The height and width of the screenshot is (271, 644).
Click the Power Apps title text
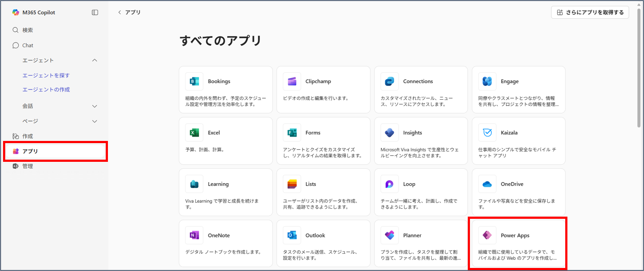tap(515, 235)
